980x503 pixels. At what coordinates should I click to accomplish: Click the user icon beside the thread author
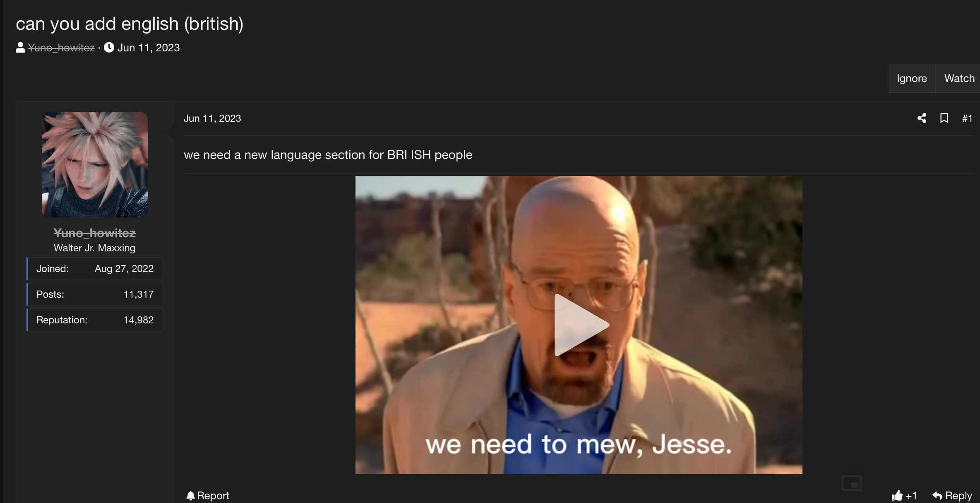click(x=20, y=48)
